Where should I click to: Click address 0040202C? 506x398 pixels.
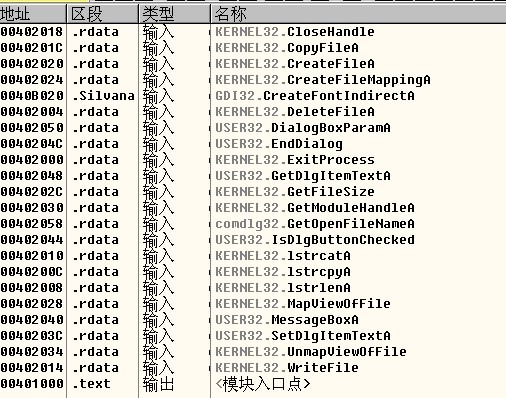[32, 192]
